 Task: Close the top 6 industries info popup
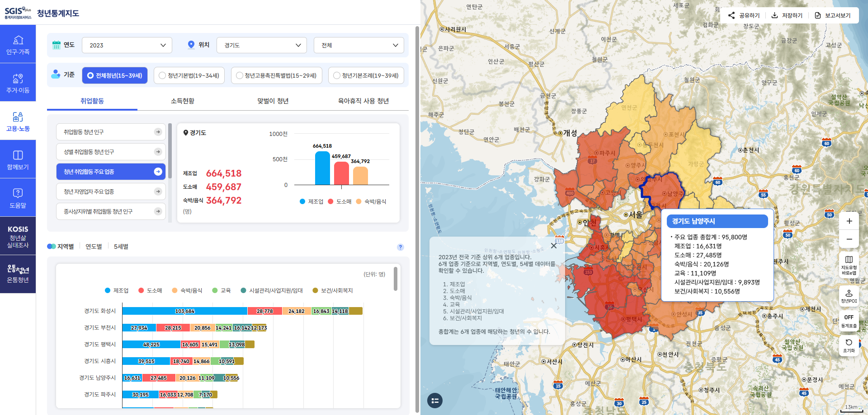[553, 246]
